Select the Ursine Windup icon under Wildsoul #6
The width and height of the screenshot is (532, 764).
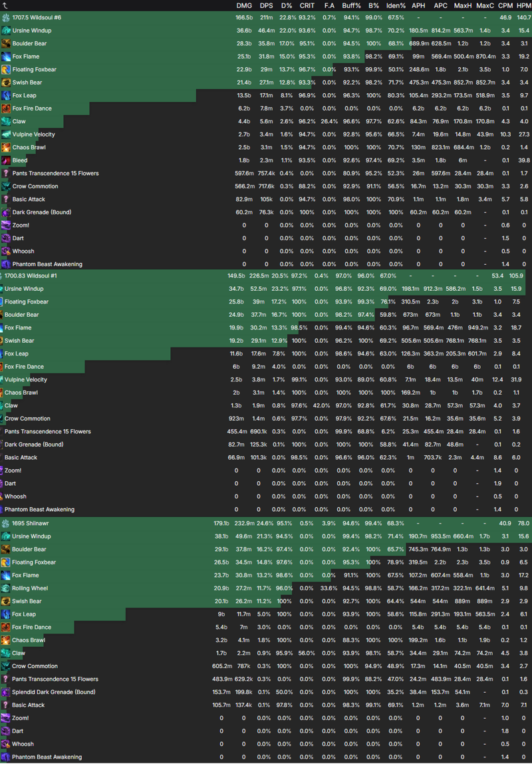click(6, 31)
